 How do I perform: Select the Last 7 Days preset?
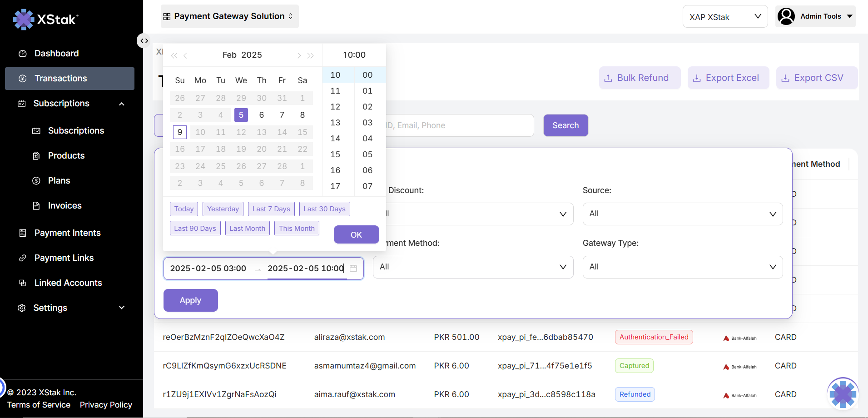pos(271,209)
